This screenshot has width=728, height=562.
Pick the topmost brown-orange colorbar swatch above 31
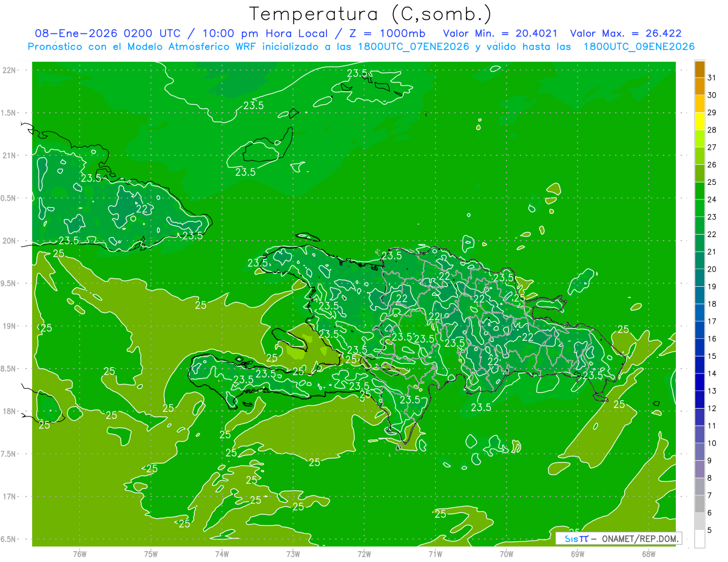[x=699, y=69]
